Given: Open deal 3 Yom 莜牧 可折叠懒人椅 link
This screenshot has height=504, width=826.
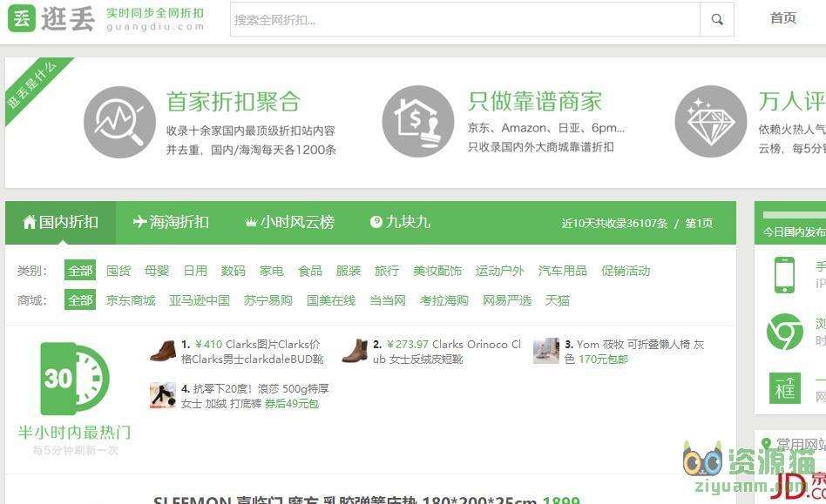Looking at the screenshot, I should tap(635, 352).
